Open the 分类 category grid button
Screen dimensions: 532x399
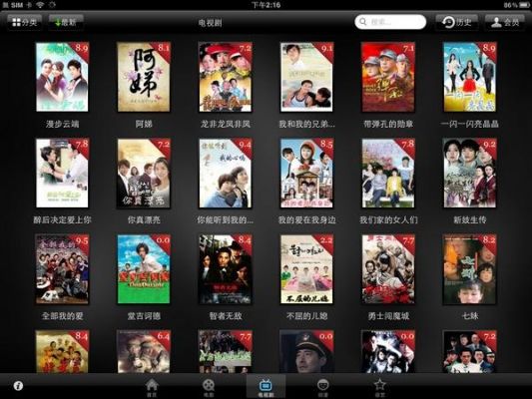[25, 22]
